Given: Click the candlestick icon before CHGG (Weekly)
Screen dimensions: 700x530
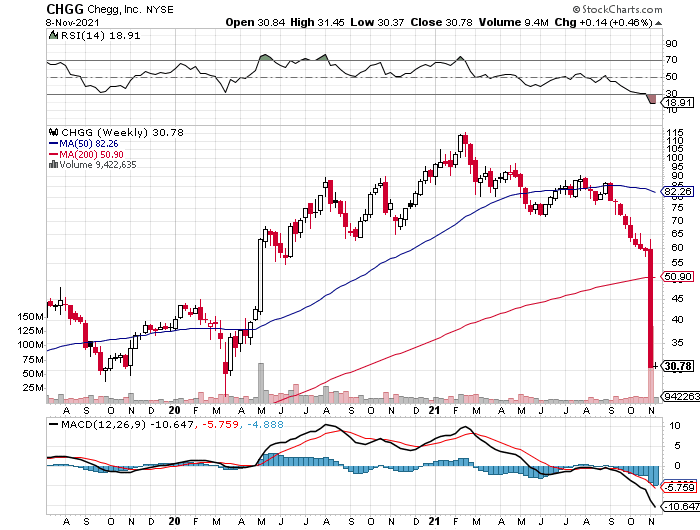Looking at the screenshot, I should tap(54, 132).
